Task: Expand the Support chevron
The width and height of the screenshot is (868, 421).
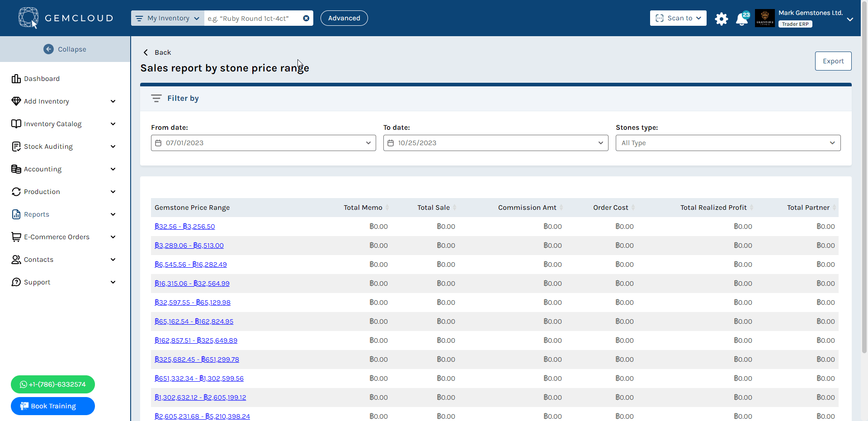Action: (x=113, y=282)
